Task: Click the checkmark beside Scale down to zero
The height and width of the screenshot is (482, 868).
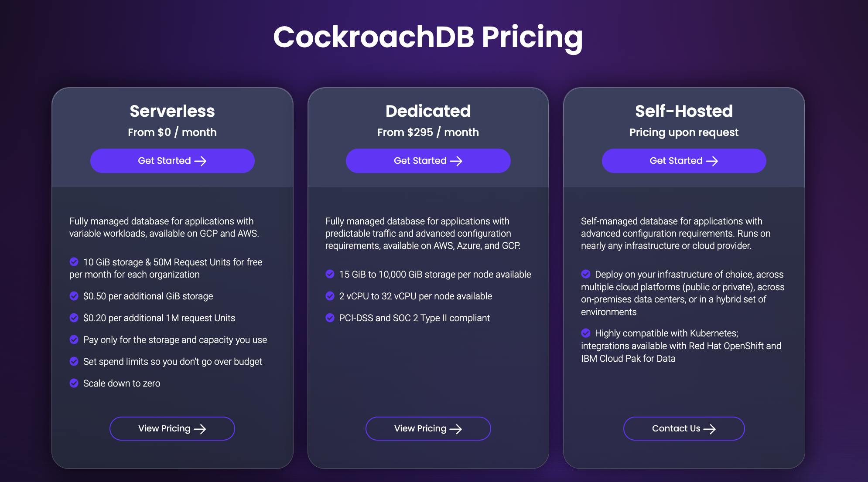Action: (74, 383)
